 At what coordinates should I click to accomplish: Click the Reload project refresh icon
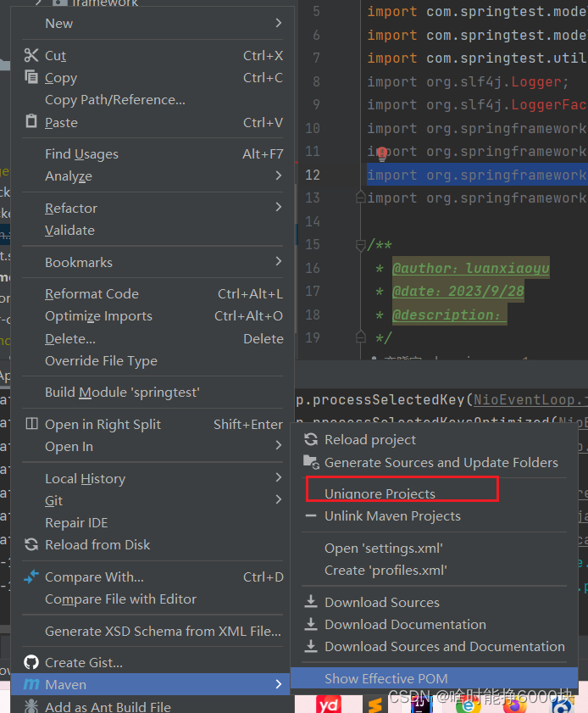click(x=311, y=439)
